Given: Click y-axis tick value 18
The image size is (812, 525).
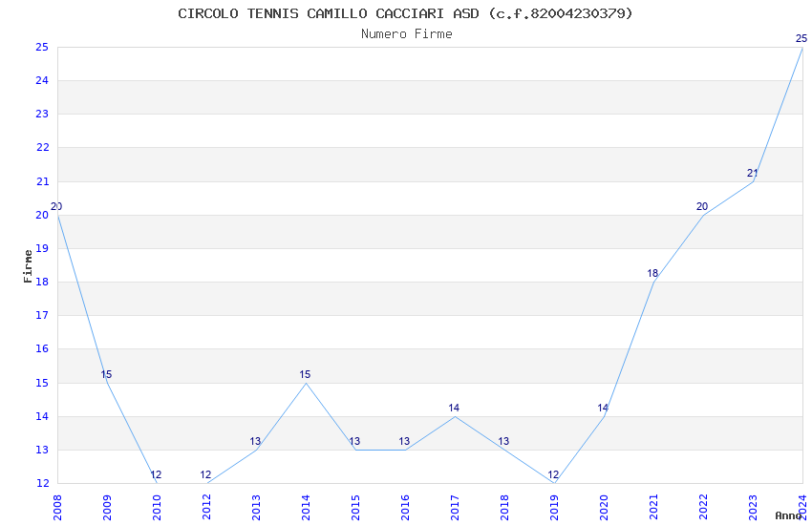Looking at the screenshot, I should pos(42,282).
